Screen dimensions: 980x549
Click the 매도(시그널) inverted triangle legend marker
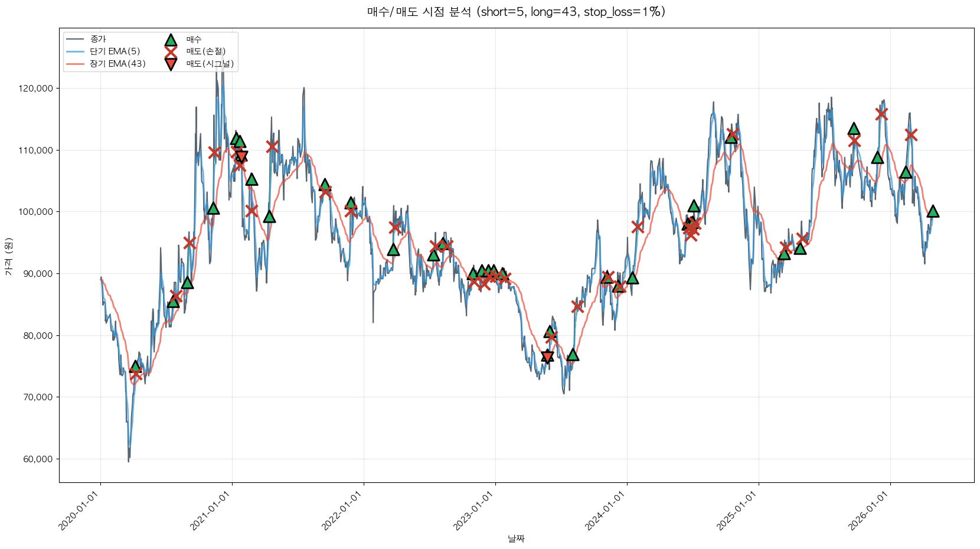pos(171,64)
